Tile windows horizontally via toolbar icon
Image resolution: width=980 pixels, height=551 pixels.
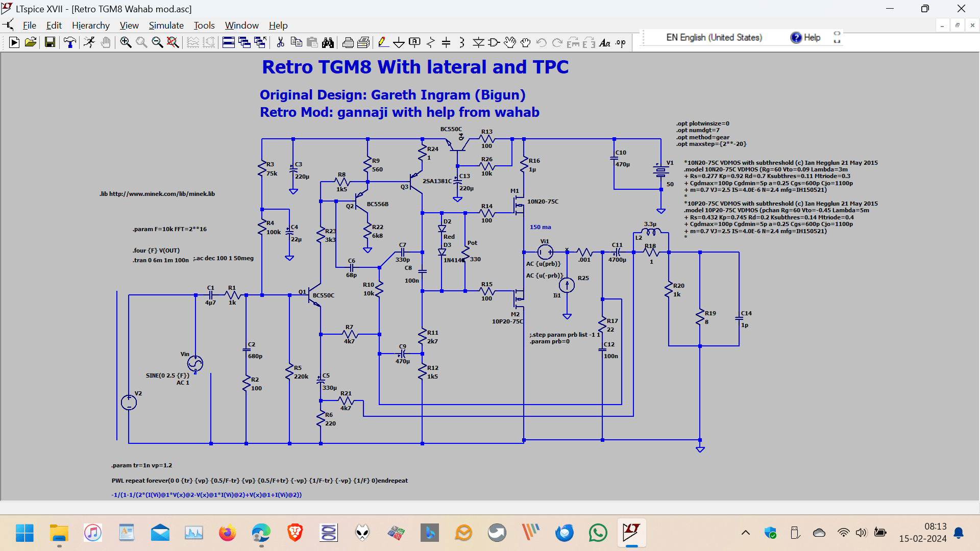(229, 43)
